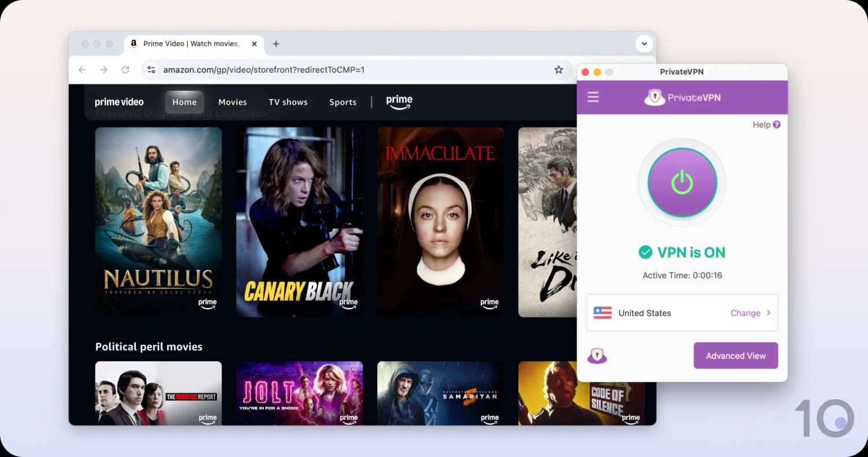The height and width of the screenshot is (457, 868).
Task: Open the Movies menu on Prime Video
Action: point(233,102)
